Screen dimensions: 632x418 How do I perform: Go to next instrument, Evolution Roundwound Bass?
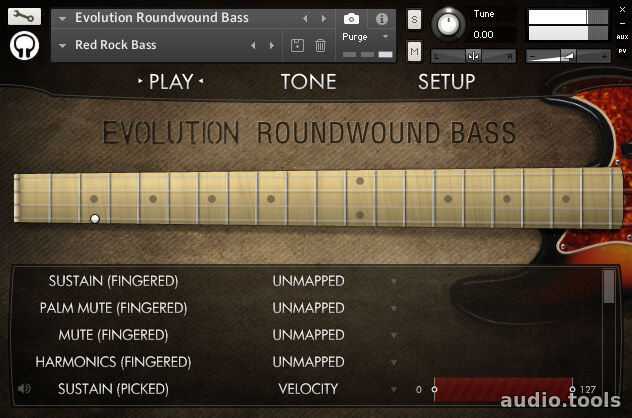point(324,18)
